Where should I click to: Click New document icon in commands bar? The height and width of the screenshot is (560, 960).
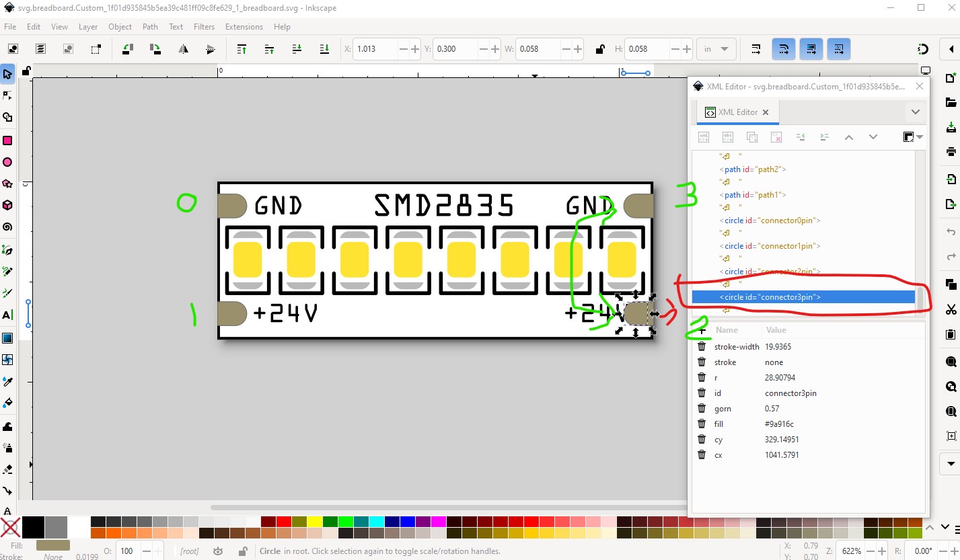pos(951,77)
